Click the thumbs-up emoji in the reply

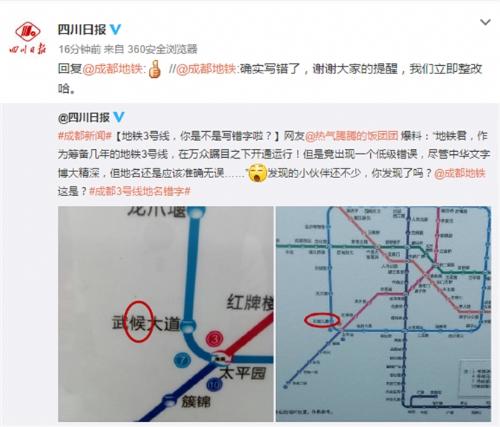(155, 69)
